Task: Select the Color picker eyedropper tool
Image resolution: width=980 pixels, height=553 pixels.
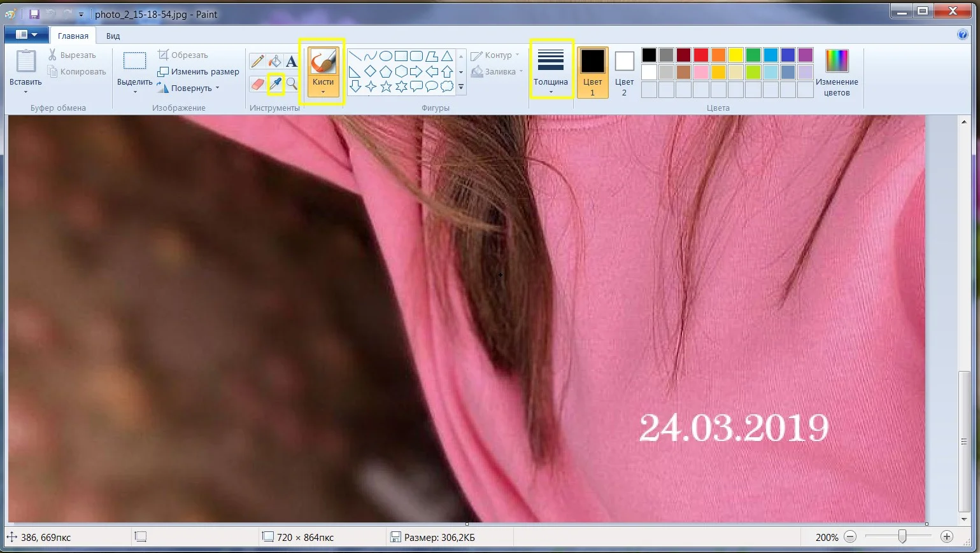Action: click(275, 83)
